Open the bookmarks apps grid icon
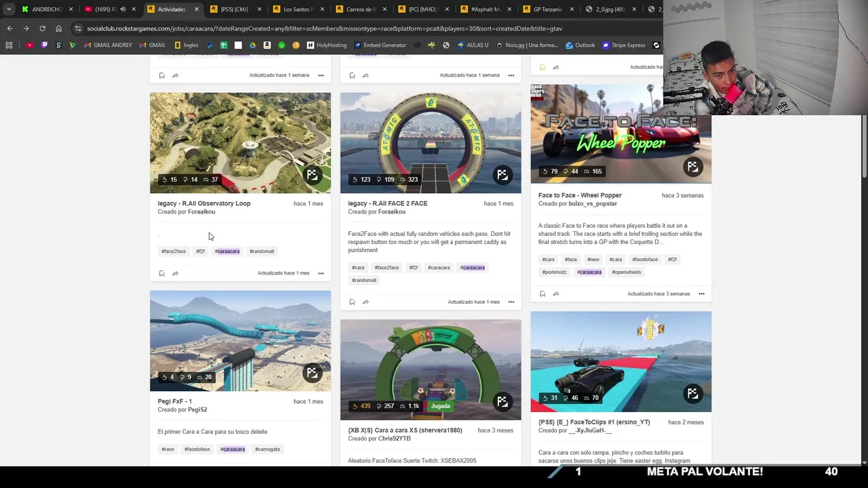This screenshot has height=488, width=868. (9, 45)
